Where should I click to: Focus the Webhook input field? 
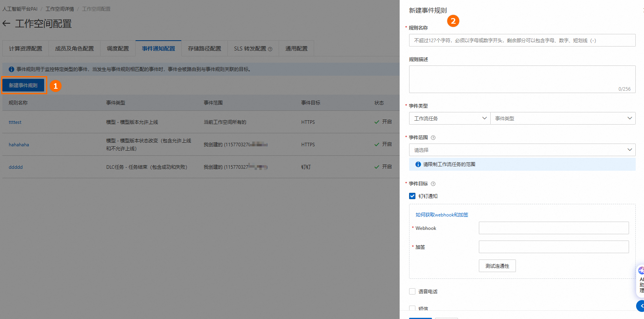tap(554, 228)
